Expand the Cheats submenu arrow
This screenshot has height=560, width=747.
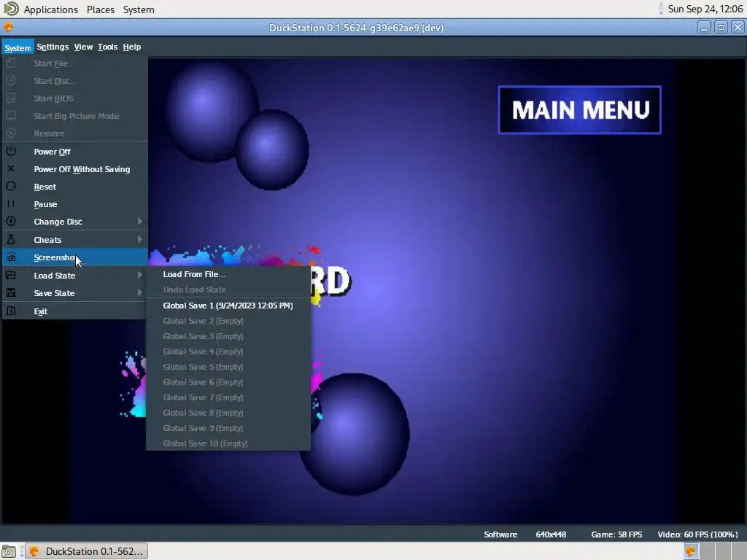click(x=139, y=239)
